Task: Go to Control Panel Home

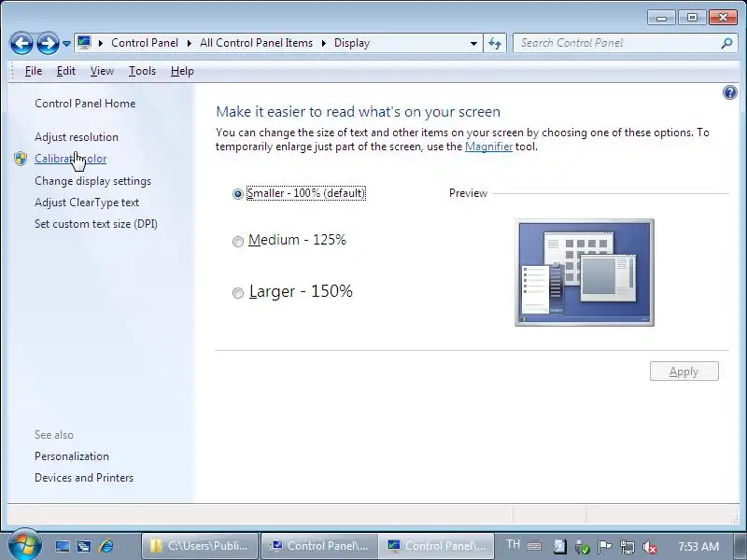Action: (85, 104)
